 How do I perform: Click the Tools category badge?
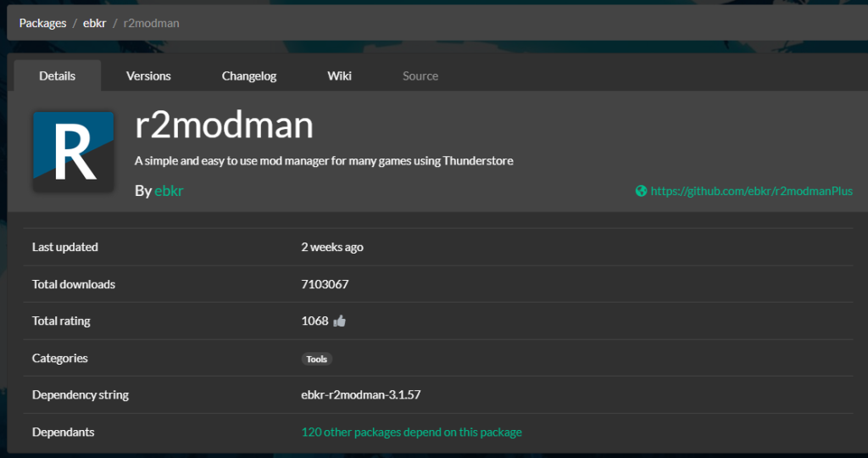[x=317, y=359]
